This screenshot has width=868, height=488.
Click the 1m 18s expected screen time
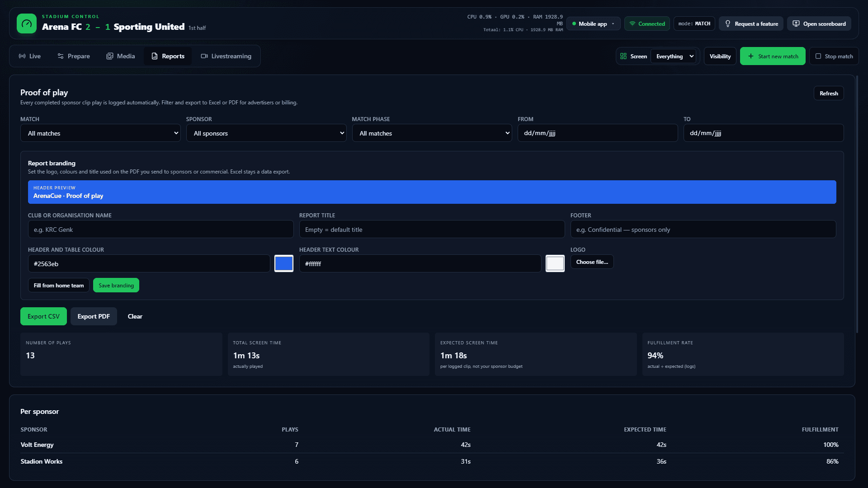pyautogui.click(x=453, y=356)
